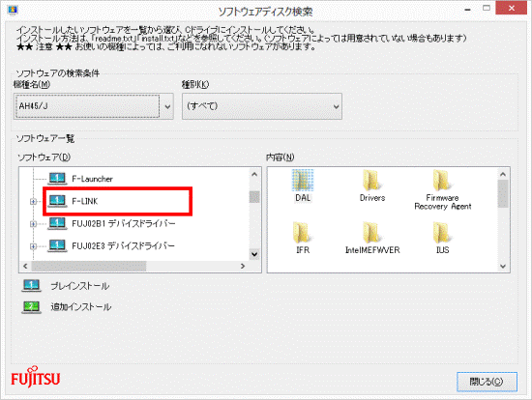The height and width of the screenshot is (400, 532).
Task: Expand the FUJ02E3 tree node
Action: coord(33,246)
